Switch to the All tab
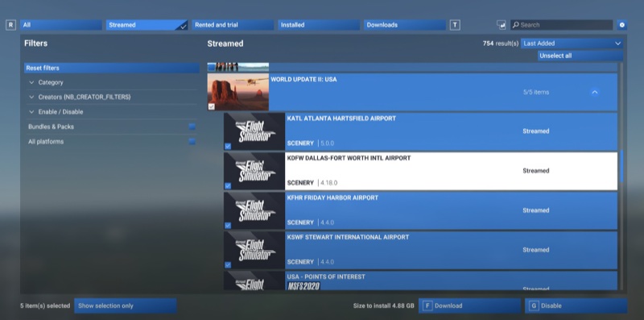Viewport: 644px width, 320px height. (61, 25)
